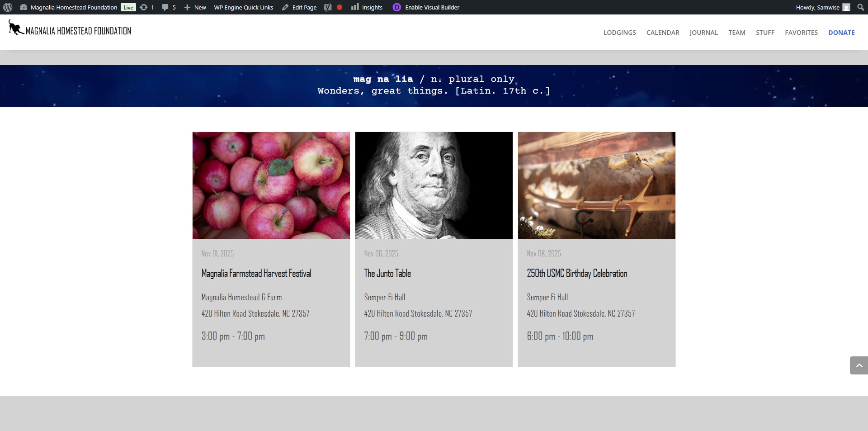The image size is (868, 431).
Task: Click the Yoast SEO icon in the admin bar
Action: click(328, 7)
